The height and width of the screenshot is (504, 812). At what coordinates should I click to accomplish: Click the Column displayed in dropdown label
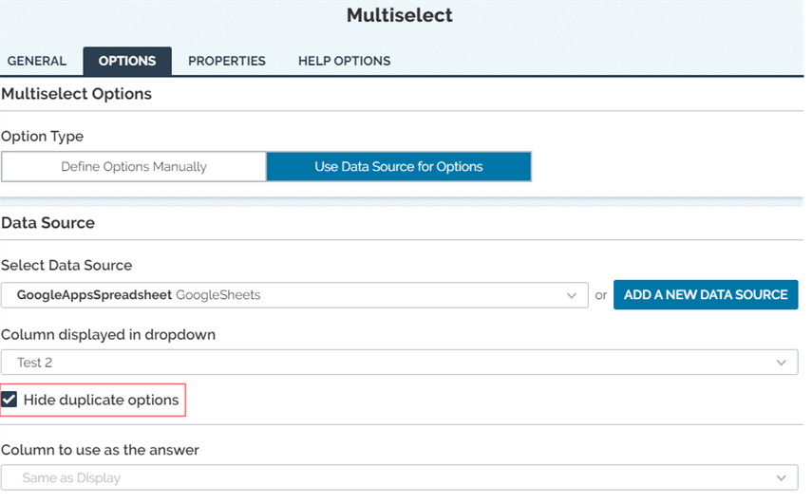(x=108, y=335)
